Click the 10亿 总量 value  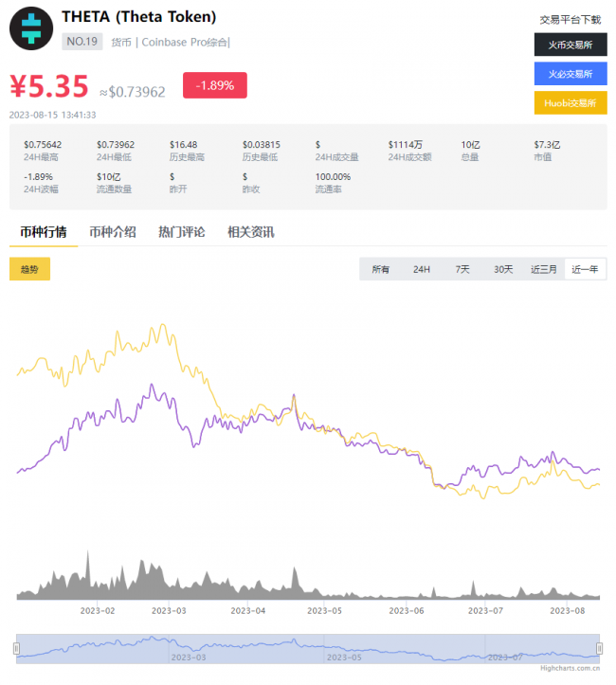click(x=470, y=145)
